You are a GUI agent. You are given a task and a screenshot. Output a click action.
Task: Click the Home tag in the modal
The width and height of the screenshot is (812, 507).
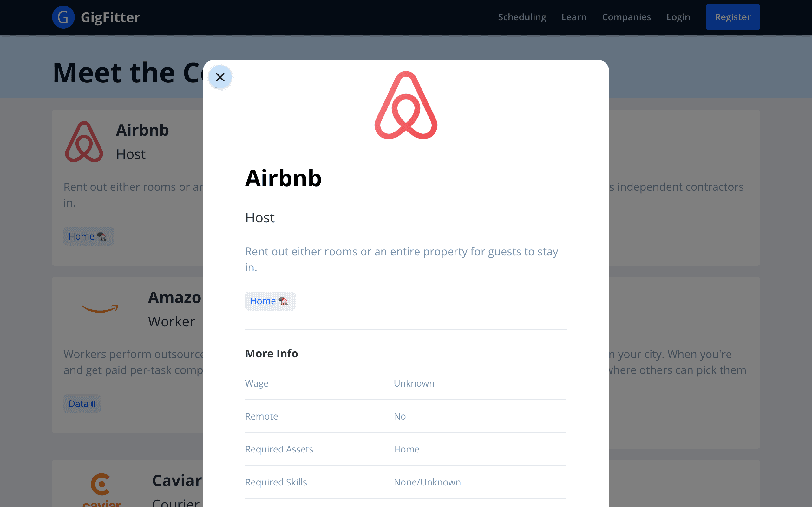[270, 301]
